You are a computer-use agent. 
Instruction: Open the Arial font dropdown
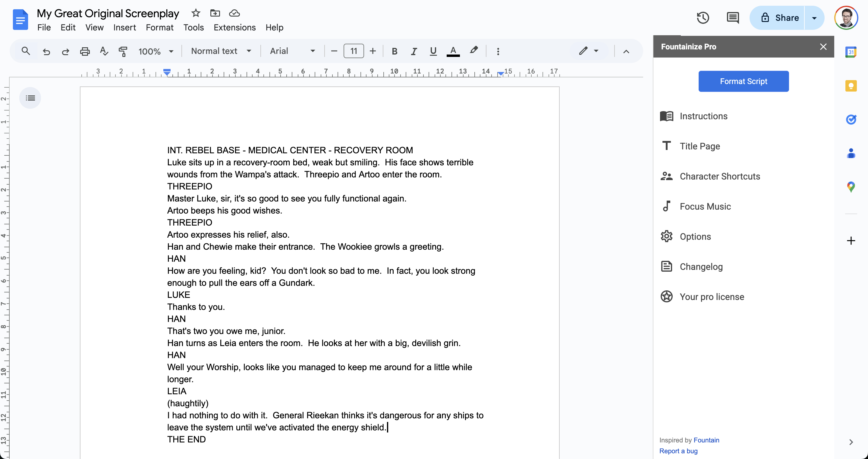[x=292, y=51]
